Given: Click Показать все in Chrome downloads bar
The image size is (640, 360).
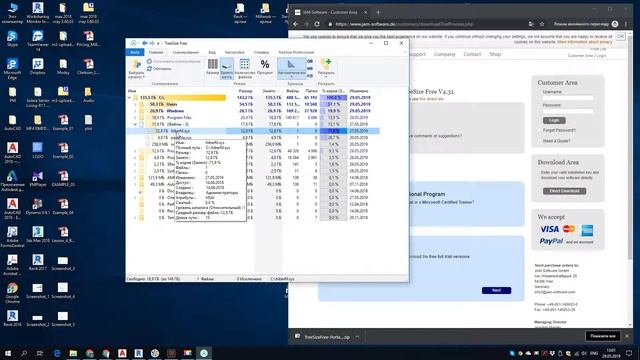Looking at the screenshot, I should pos(603,336).
